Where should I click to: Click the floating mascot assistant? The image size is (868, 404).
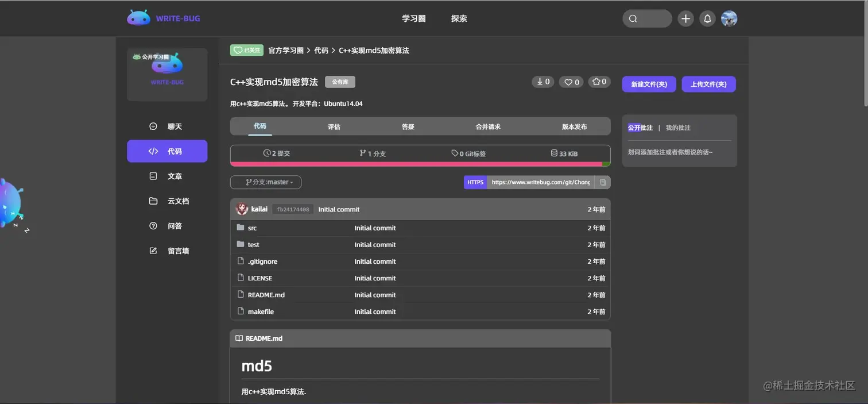10,204
